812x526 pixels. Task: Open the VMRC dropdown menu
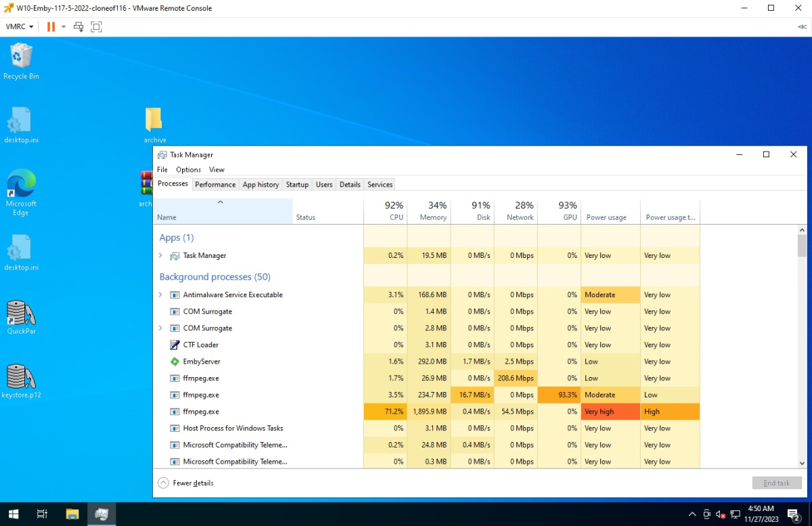tap(20, 26)
